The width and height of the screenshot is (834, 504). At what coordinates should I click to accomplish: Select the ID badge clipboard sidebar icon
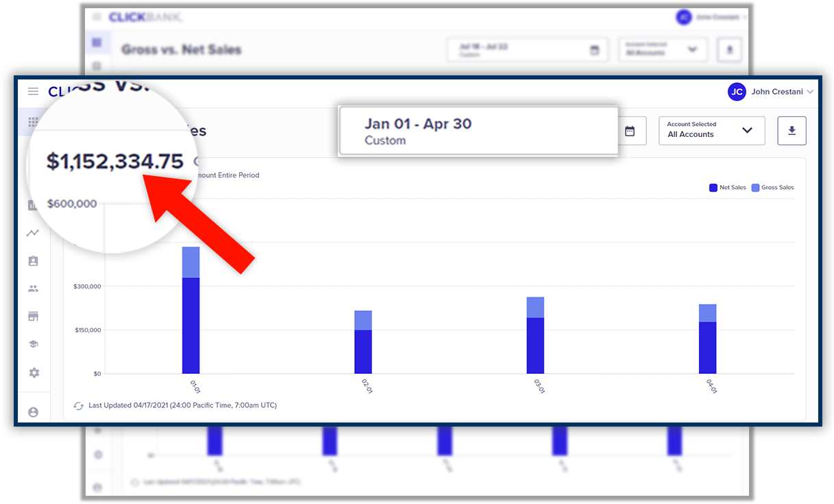tap(33, 261)
